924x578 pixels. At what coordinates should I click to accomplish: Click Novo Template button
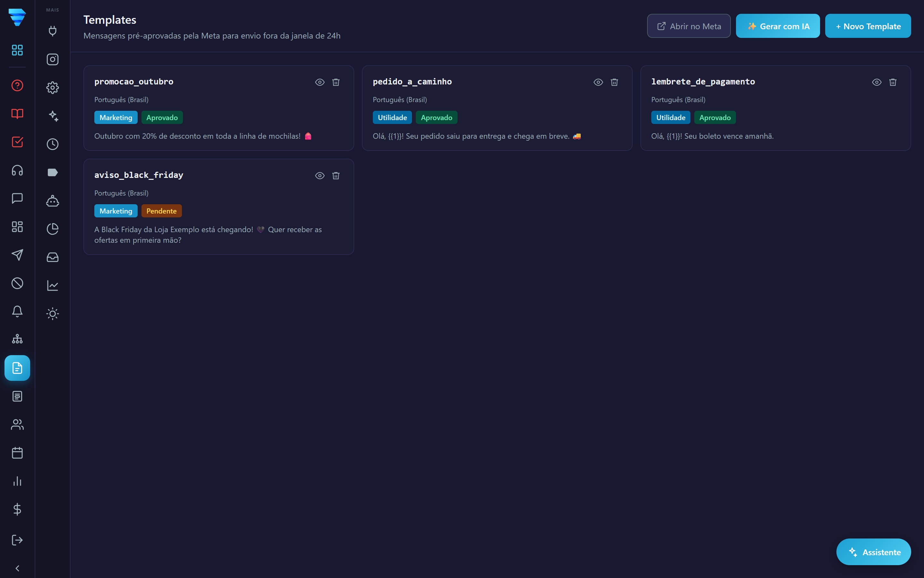pos(868,26)
